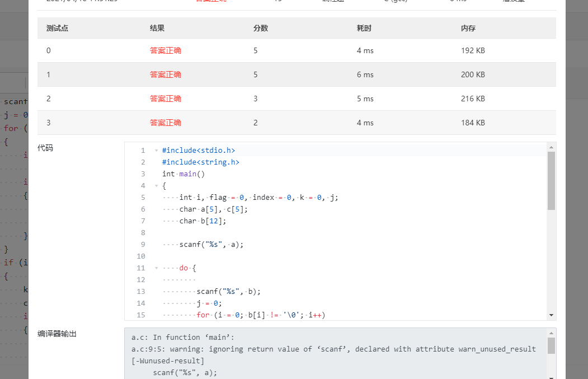Click the 6 ms time cell

tap(365, 74)
